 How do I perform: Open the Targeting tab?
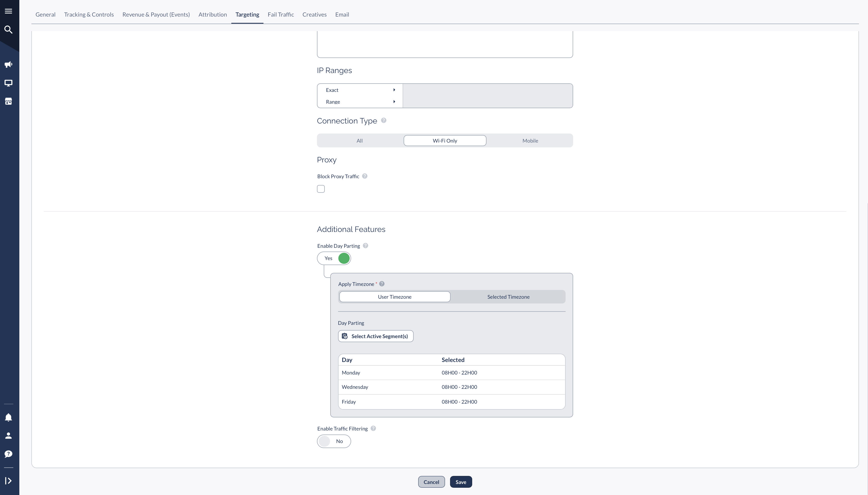247,14
